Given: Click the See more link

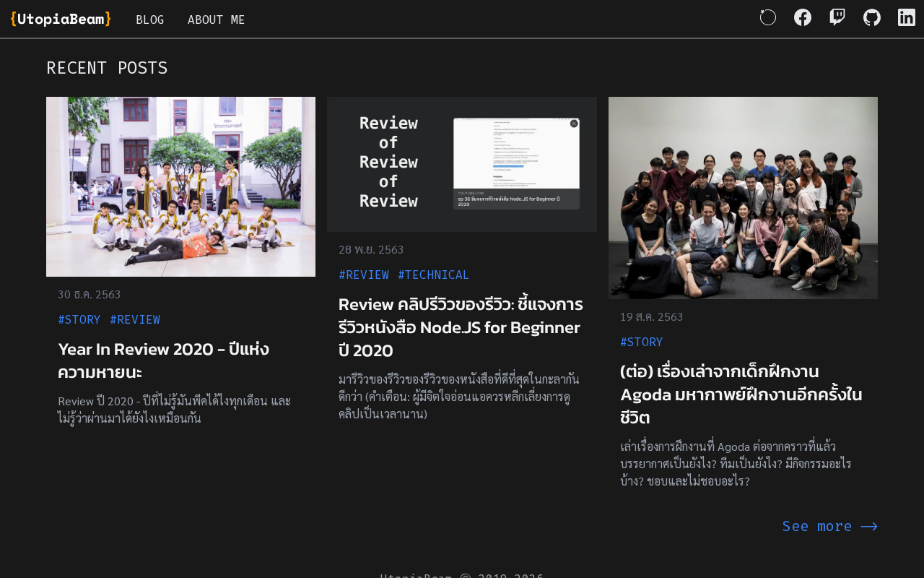Looking at the screenshot, I should pos(817,526).
